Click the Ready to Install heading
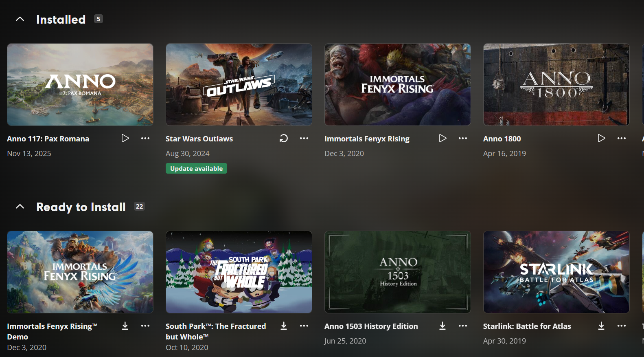This screenshot has width=644, height=357. click(81, 207)
